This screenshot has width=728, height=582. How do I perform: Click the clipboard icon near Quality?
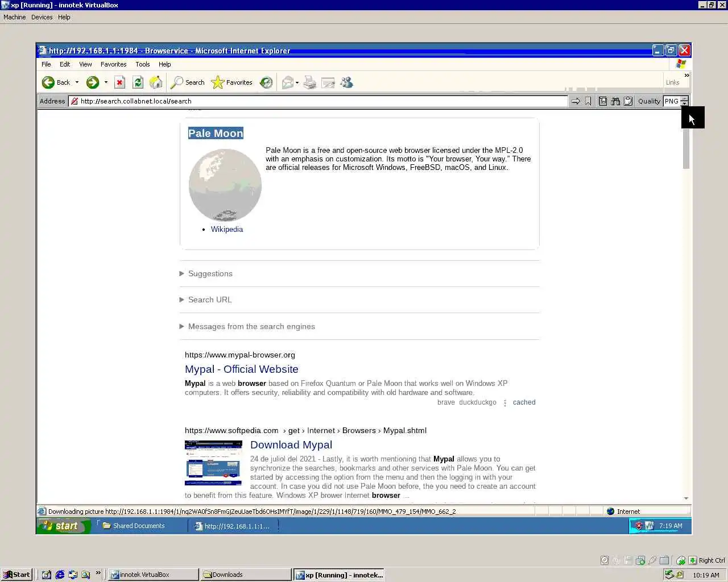tap(628, 101)
